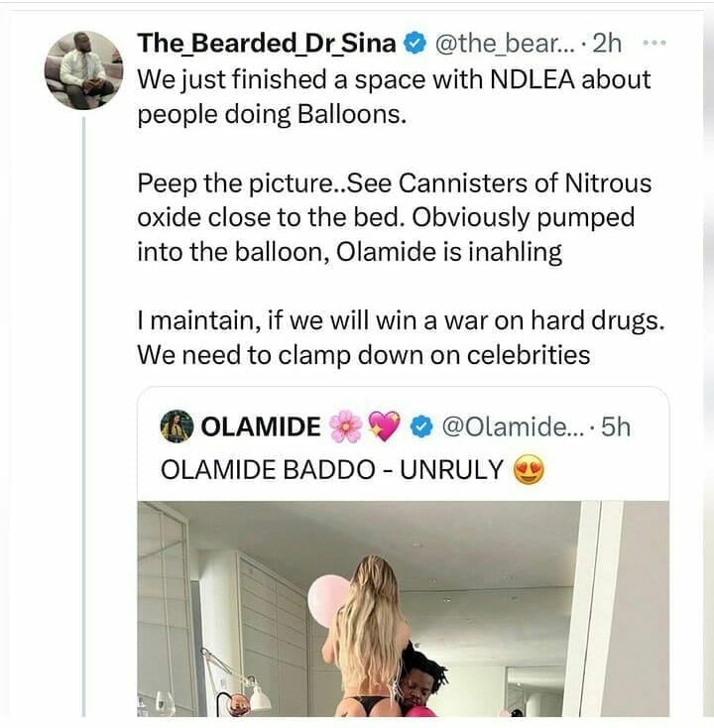The image size is (714, 728).
Task: Tap the NDLEA Balloons tweet paragraph
Action: coord(392,96)
